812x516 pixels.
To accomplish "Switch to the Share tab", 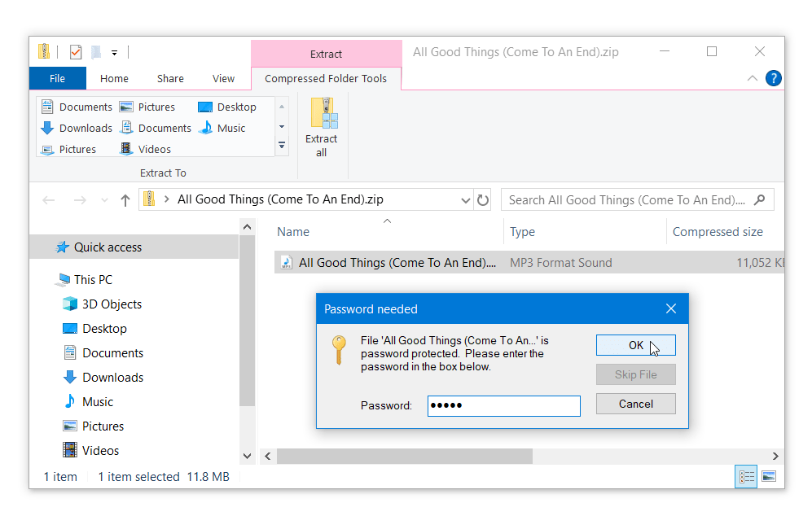I will point(169,78).
